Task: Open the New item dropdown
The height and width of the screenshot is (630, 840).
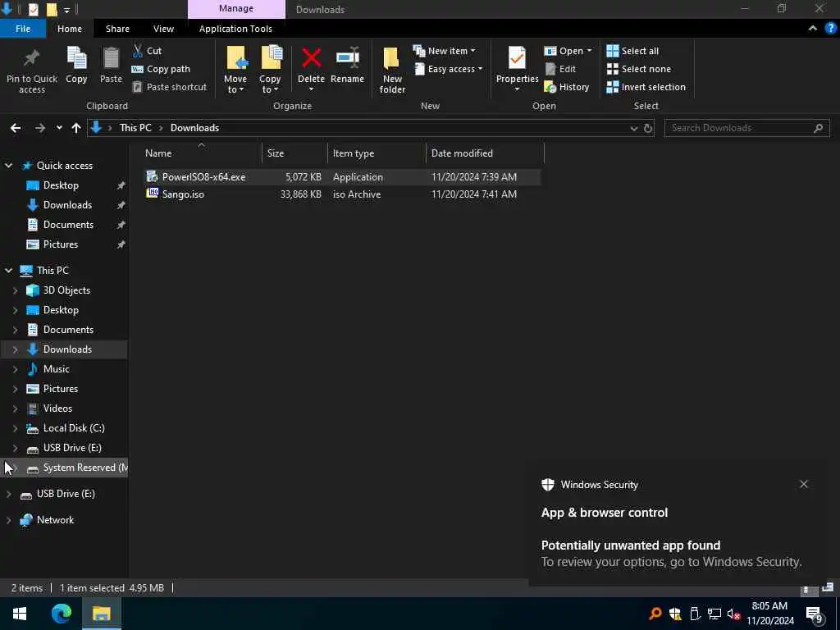Action: coord(444,51)
